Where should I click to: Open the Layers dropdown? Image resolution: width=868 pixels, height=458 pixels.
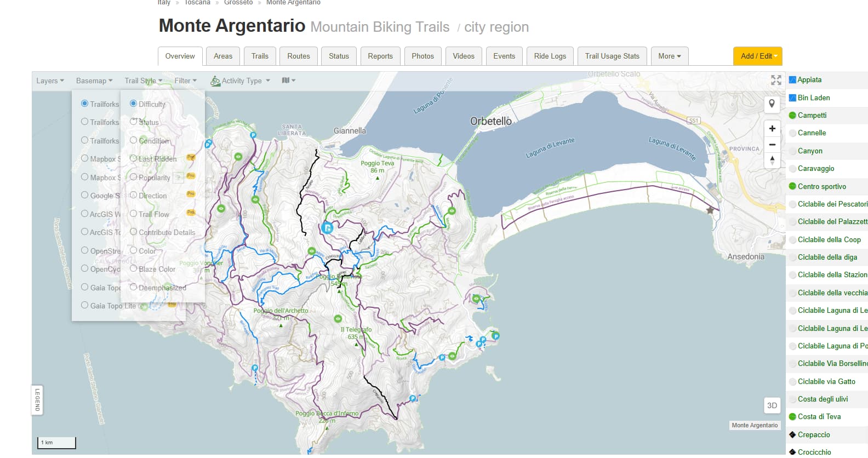(x=50, y=81)
